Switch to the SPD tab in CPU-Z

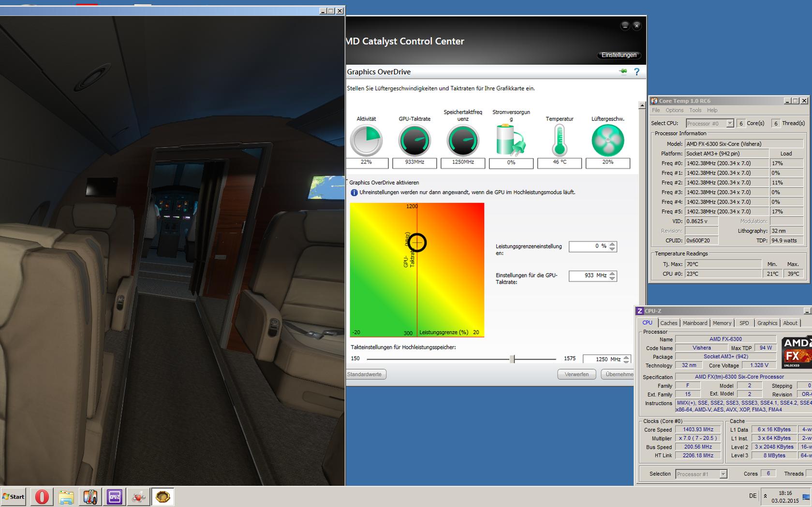pyautogui.click(x=744, y=323)
